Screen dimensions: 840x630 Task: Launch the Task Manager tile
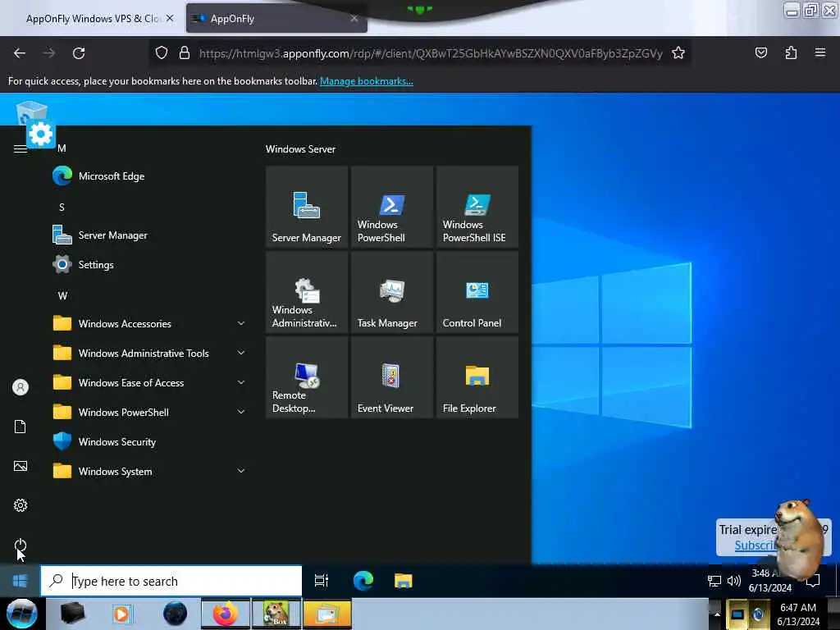(x=391, y=292)
